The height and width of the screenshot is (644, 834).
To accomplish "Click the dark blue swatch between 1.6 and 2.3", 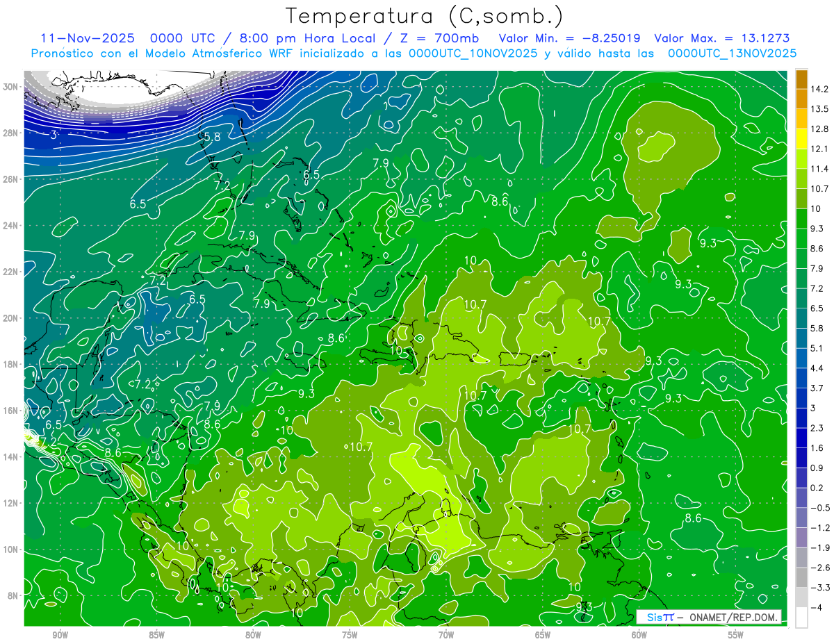I will pos(801,438).
